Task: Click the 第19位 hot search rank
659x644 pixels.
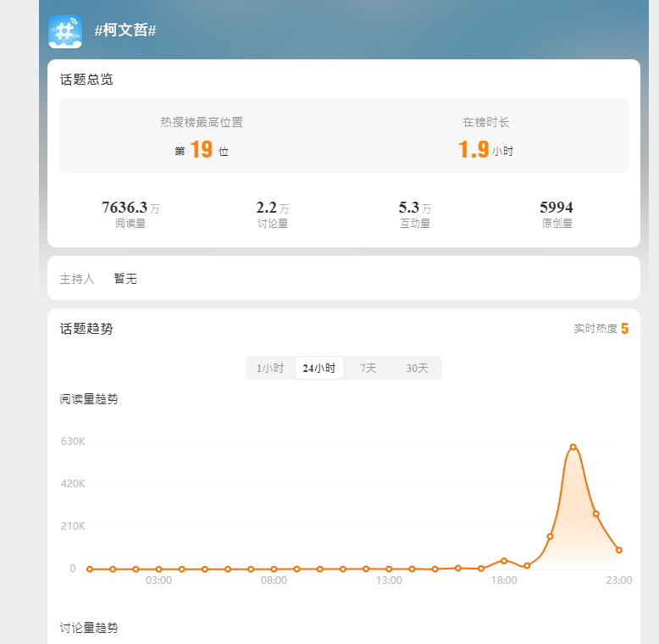Action: (202, 150)
